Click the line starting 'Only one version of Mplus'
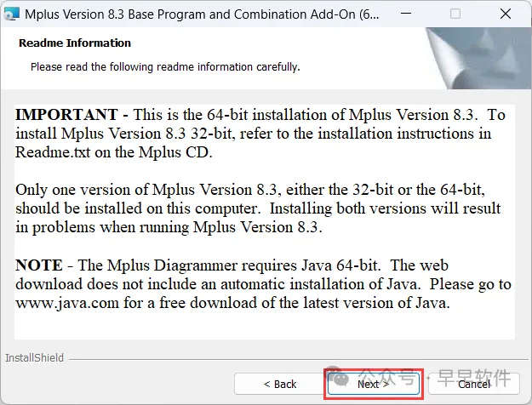Image resolution: width=532 pixels, height=405 pixels. click(x=250, y=190)
